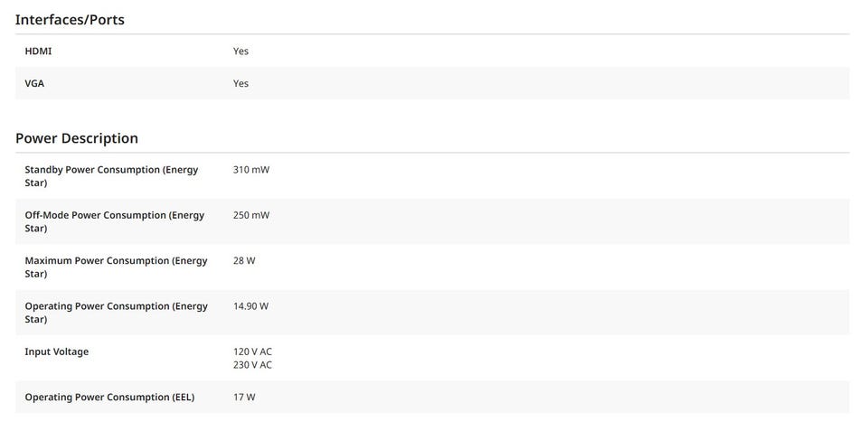Click the divider line under Power Description
The height and width of the screenshot is (431, 868).
point(432,153)
